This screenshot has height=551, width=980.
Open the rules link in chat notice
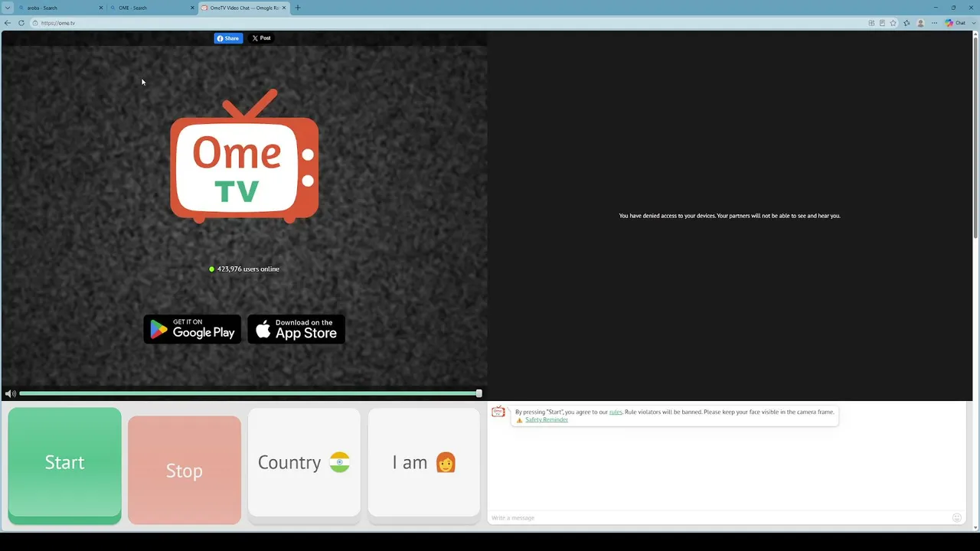click(616, 412)
